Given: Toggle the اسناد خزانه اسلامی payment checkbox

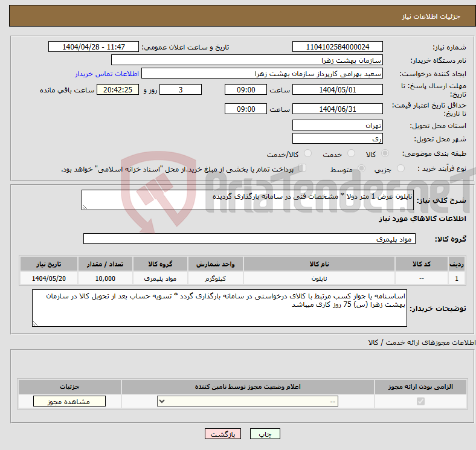Looking at the screenshot, I should click(x=303, y=169).
